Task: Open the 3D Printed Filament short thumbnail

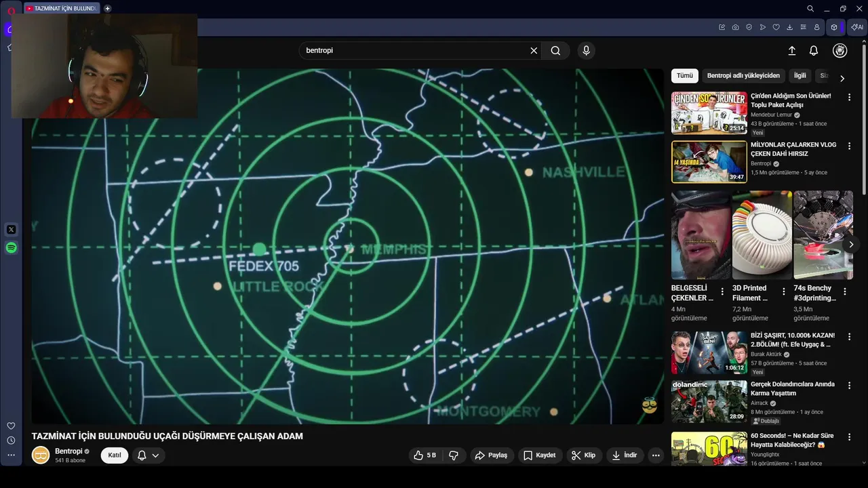Action: (762, 235)
